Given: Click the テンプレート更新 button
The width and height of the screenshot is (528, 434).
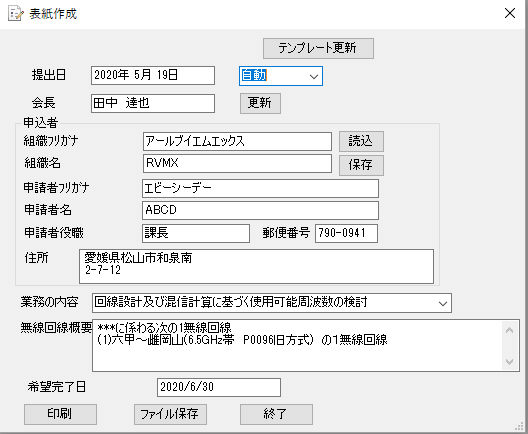Looking at the screenshot, I should click(x=318, y=48).
